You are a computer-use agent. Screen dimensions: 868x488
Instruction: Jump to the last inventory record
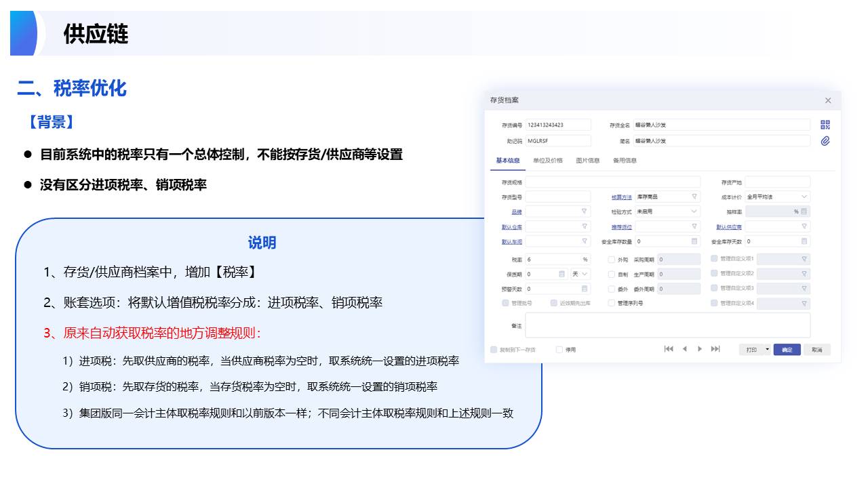coord(715,349)
